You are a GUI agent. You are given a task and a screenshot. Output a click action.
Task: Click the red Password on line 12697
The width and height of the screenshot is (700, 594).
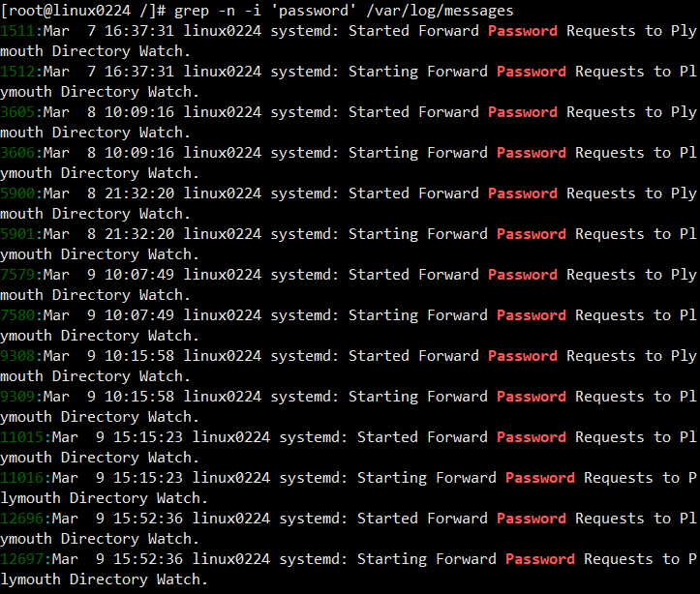tap(540, 559)
